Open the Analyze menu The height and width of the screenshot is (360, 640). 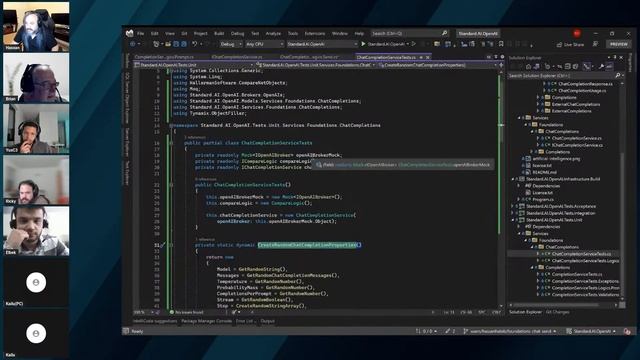(x=273, y=33)
